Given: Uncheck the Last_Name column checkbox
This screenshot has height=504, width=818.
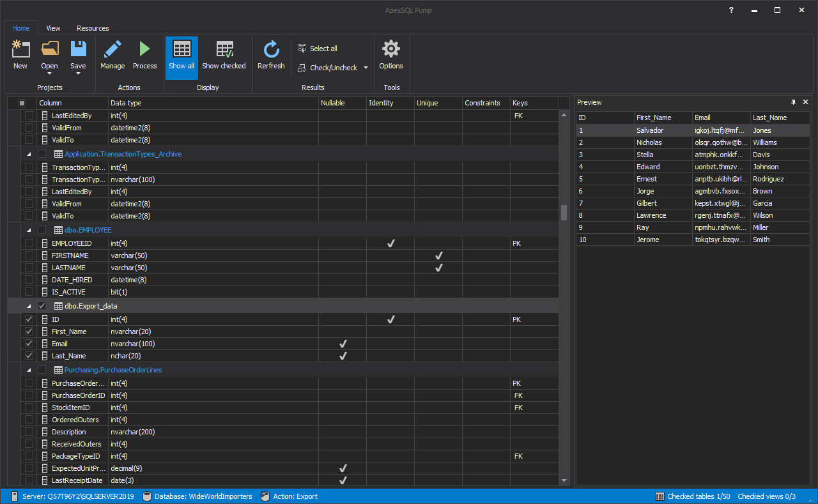Looking at the screenshot, I should (x=29, y=356).
